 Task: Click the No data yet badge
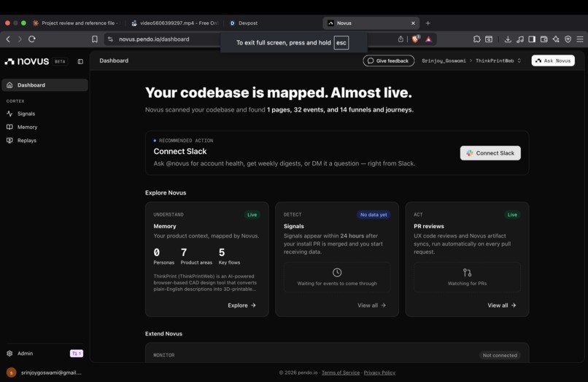pyautogui.click(x=374, y=215)
